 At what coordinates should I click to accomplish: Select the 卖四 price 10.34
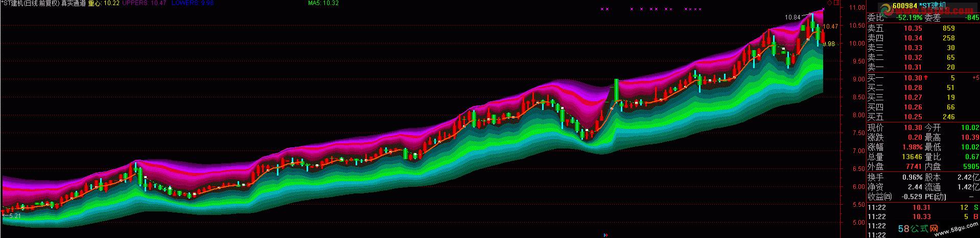(913, 38)
